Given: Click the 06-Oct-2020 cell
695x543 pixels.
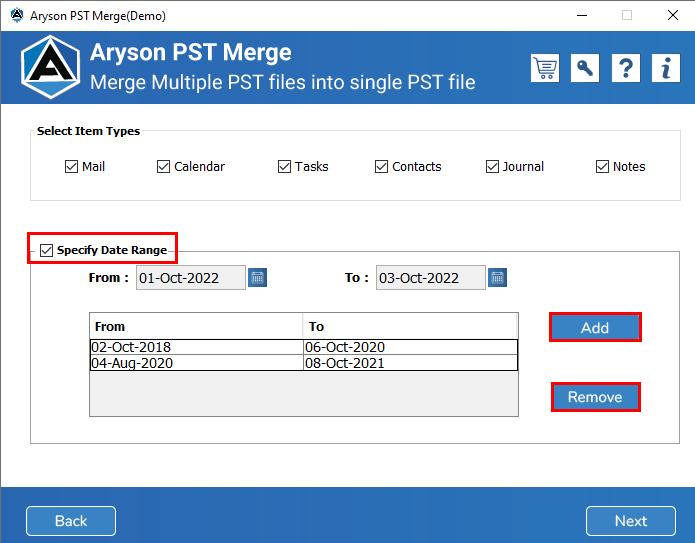Looking at the screenshot, I should pos(410,347).
